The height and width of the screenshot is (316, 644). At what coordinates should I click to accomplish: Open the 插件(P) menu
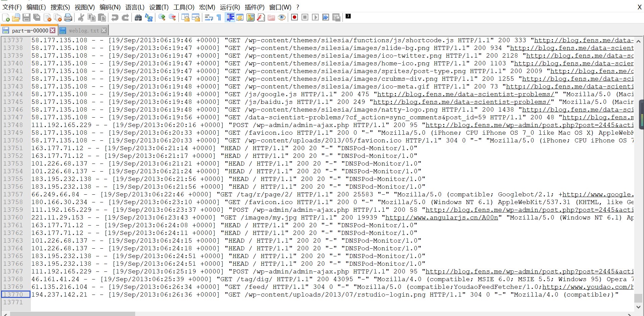click(x=255, y=7)
